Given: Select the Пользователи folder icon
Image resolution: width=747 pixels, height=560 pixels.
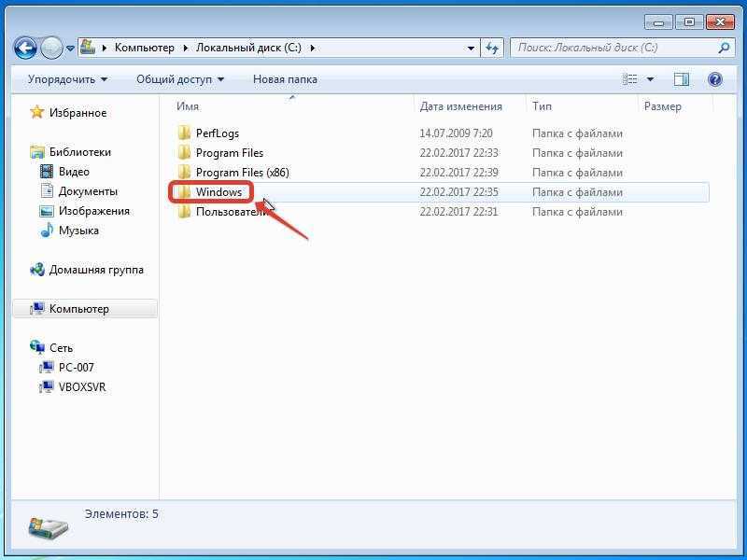Looking at the screenshot, I should (184, 212).
